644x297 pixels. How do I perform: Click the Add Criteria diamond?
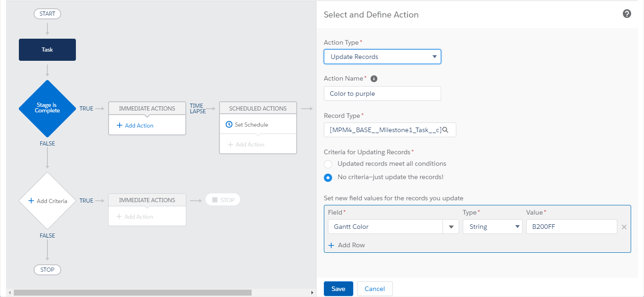(47, 201)
